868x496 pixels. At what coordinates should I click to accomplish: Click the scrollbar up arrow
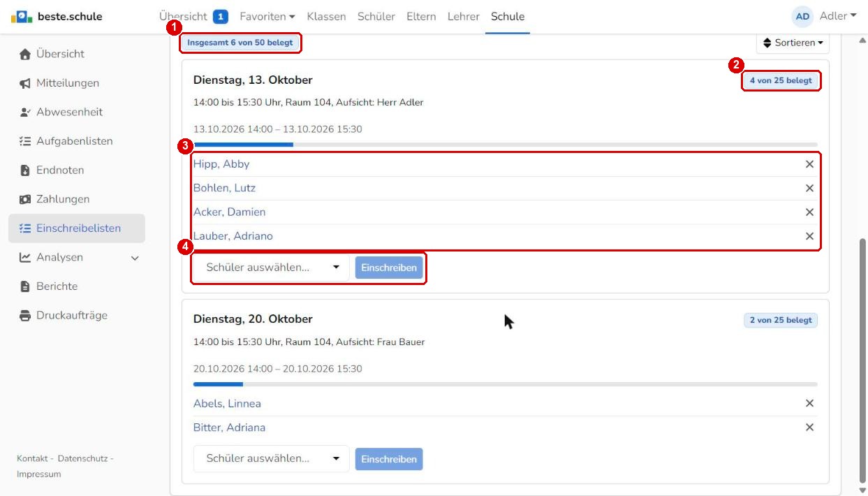tap(862, 40)
